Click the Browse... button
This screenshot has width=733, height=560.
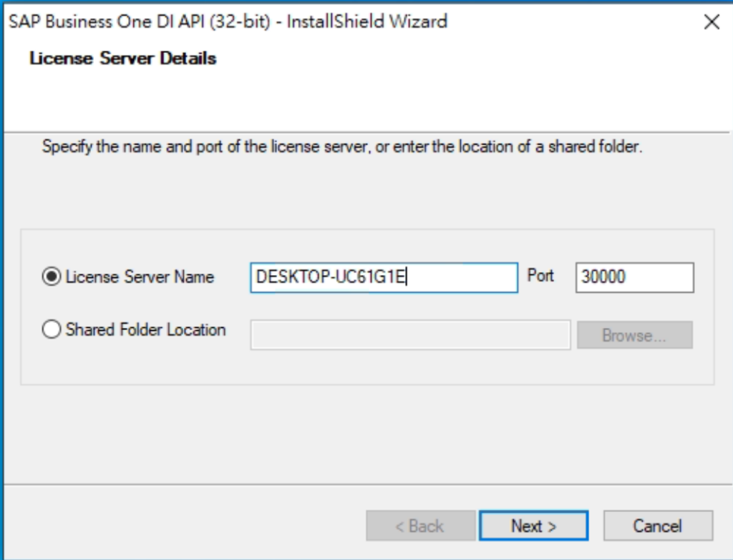click(634, 335)
